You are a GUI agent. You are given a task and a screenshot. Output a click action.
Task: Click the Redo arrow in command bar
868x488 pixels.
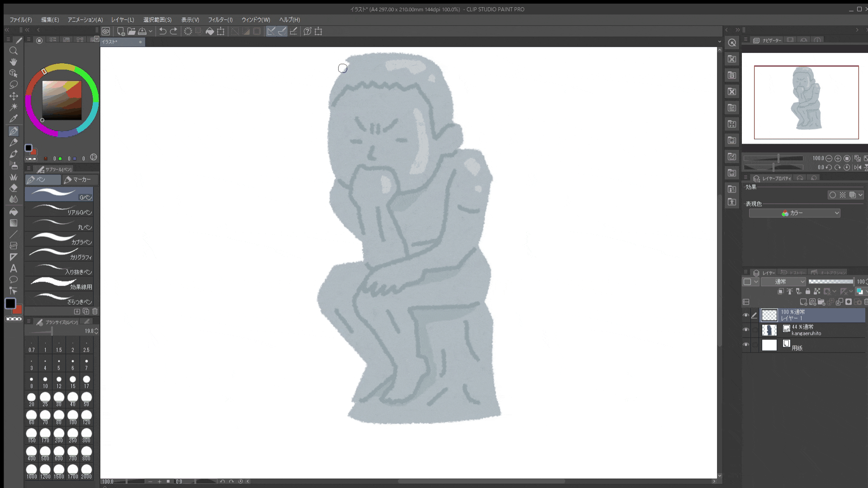point(174,31)
